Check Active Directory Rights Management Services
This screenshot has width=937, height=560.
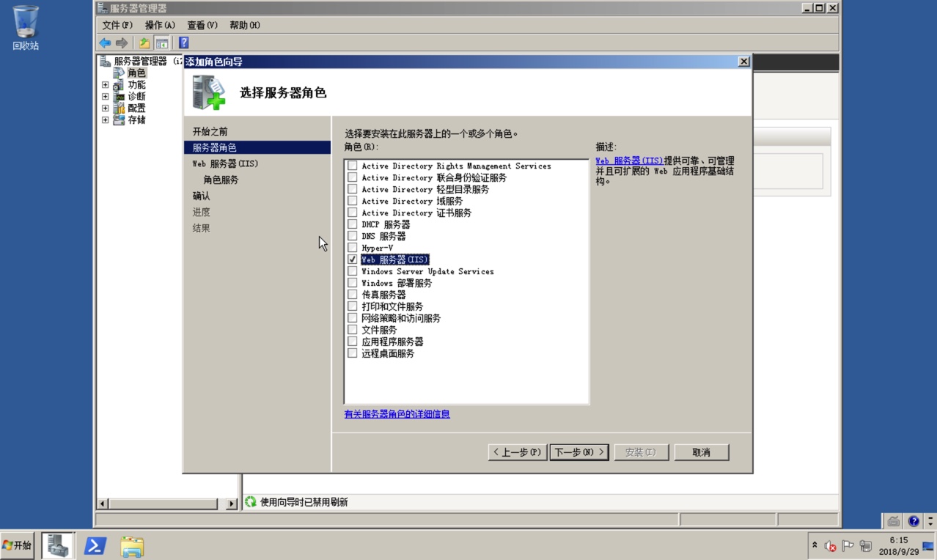coord(353,166)
